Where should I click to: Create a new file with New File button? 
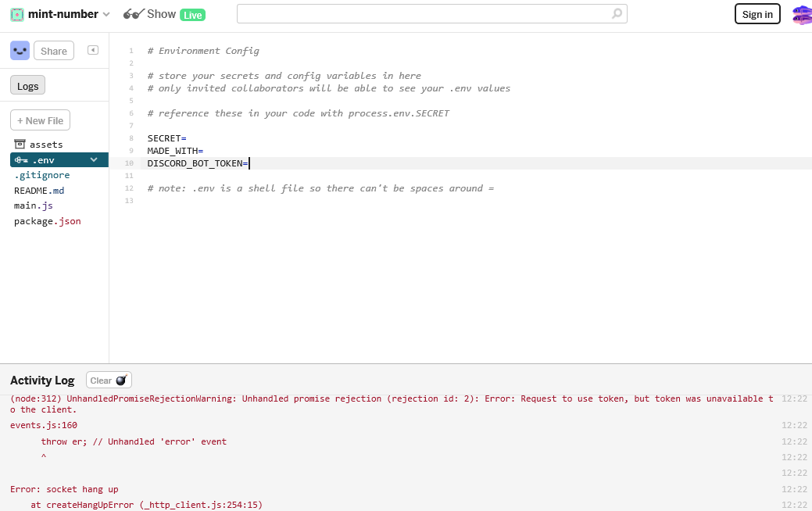39,120
